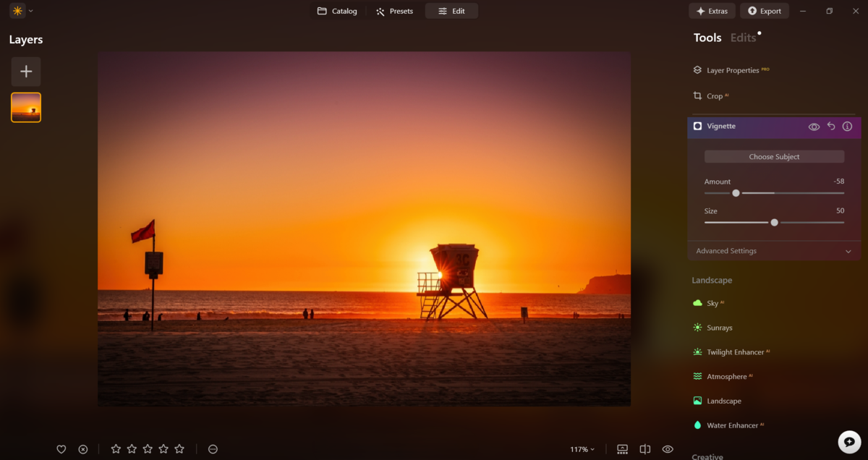
Task: Switch to the Edits panel tab
Action: (x=743, y=38)
